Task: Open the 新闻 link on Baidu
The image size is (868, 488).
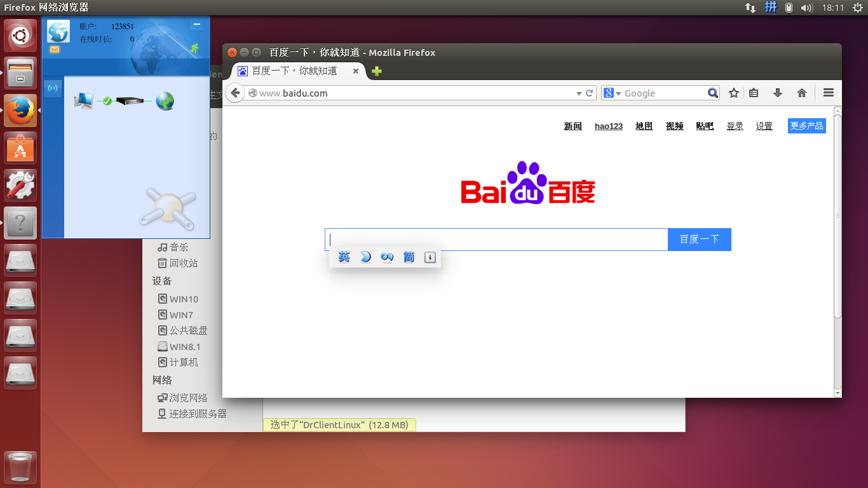Action: (x=573, y=126)
